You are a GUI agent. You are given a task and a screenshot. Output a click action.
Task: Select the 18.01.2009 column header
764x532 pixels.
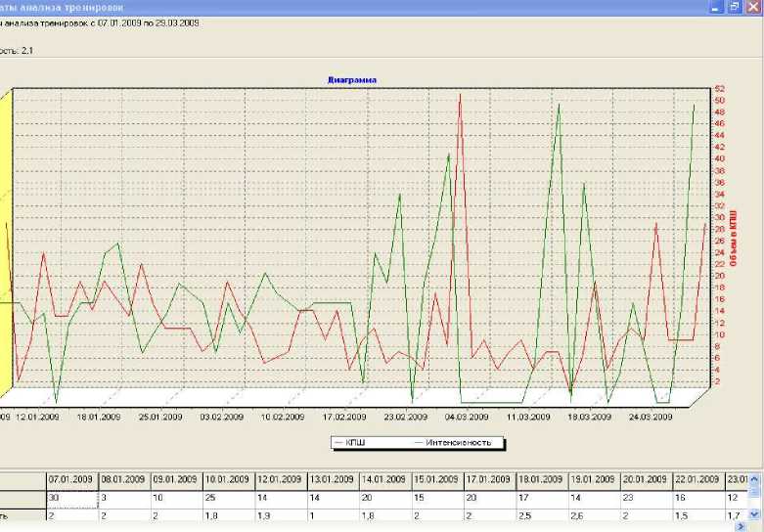[x=542, y=481]
